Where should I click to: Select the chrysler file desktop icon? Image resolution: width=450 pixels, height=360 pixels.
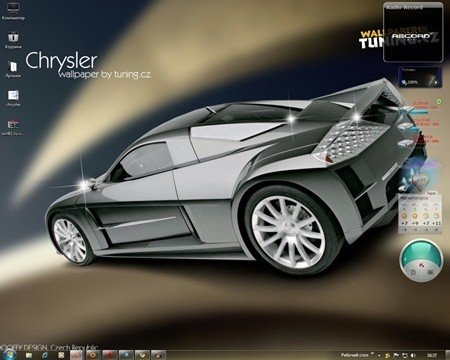(13, 98)
